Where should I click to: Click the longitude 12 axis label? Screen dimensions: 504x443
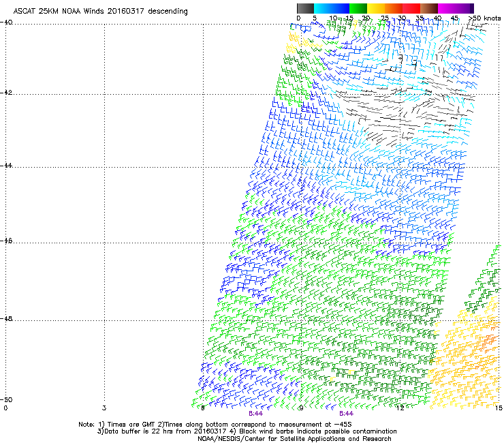tap(400, 408)
